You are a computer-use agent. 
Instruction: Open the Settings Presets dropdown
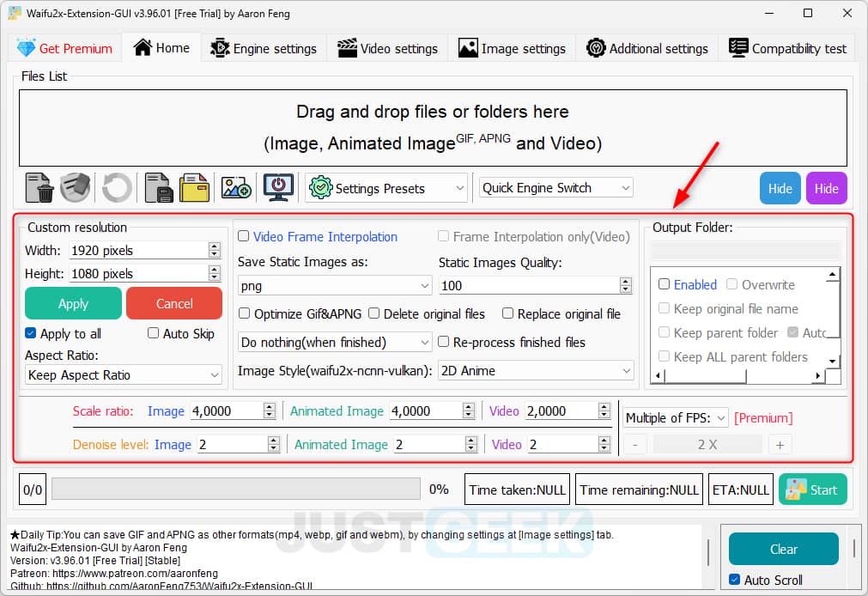386,188
